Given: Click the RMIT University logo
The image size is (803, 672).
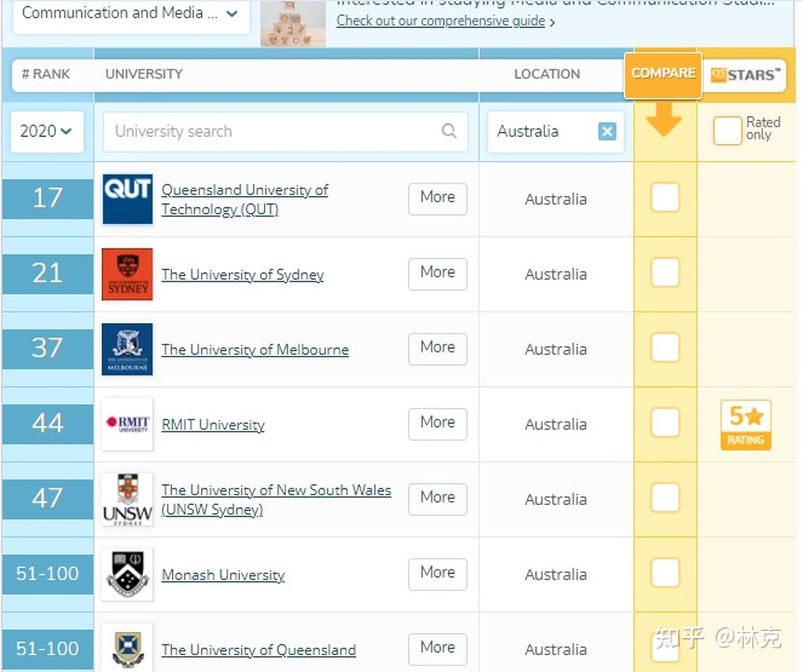Looking at the screenshot, I should [127, 424].
